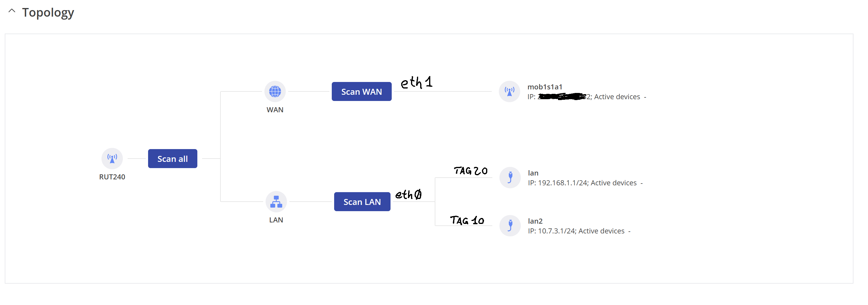Click the lan interface cable icon
The image size is (868, 305).
(x=510, y=178)
